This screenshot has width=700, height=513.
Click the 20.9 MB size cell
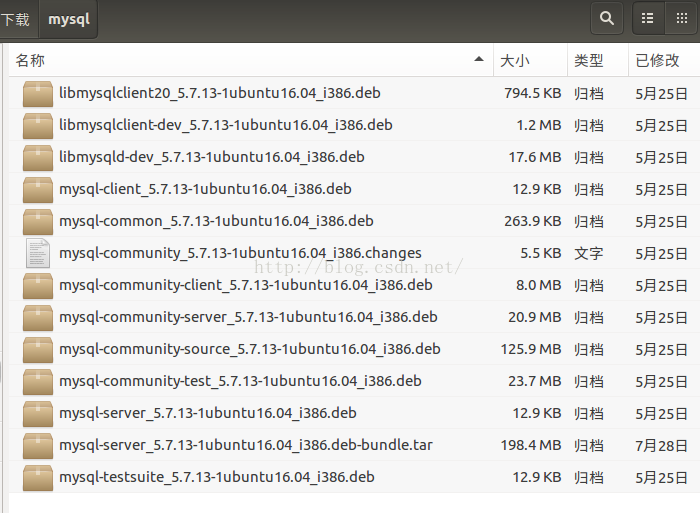click(x=535, y=317)
